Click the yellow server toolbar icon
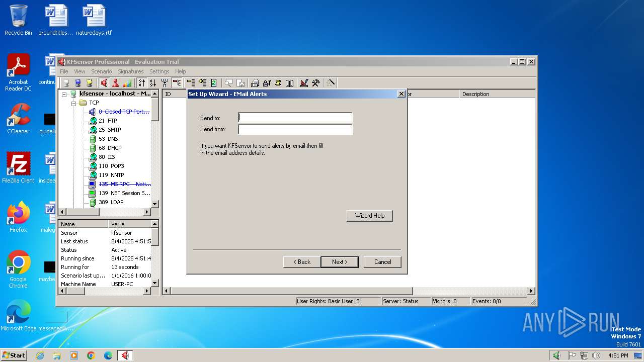Viewport: 644px width, 362px height. click(89, 83)
